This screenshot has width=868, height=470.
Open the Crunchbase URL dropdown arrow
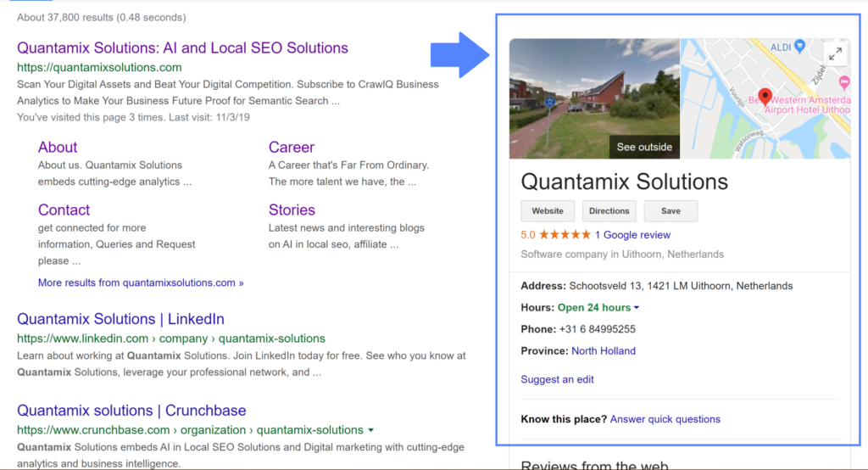[x=371, y=430]
